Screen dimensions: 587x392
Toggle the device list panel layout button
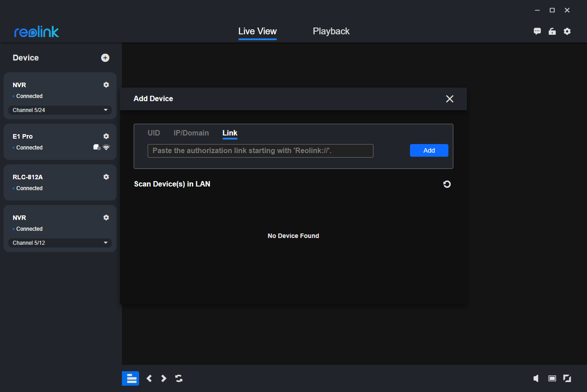(x=130, y=378)
